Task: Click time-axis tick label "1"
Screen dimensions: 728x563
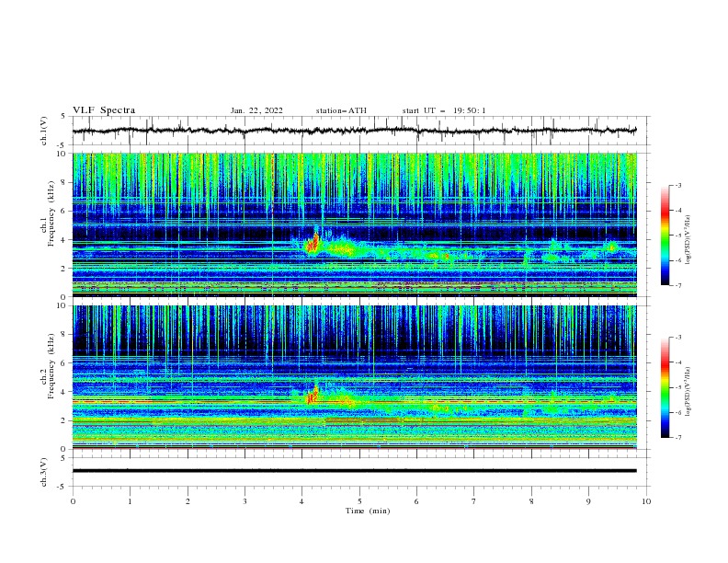Action: pos(130,501)
